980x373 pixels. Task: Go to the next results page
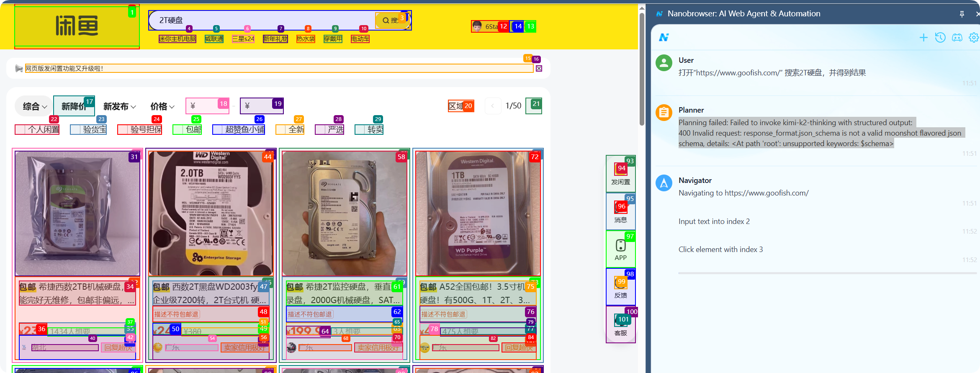tap(534, 106)
